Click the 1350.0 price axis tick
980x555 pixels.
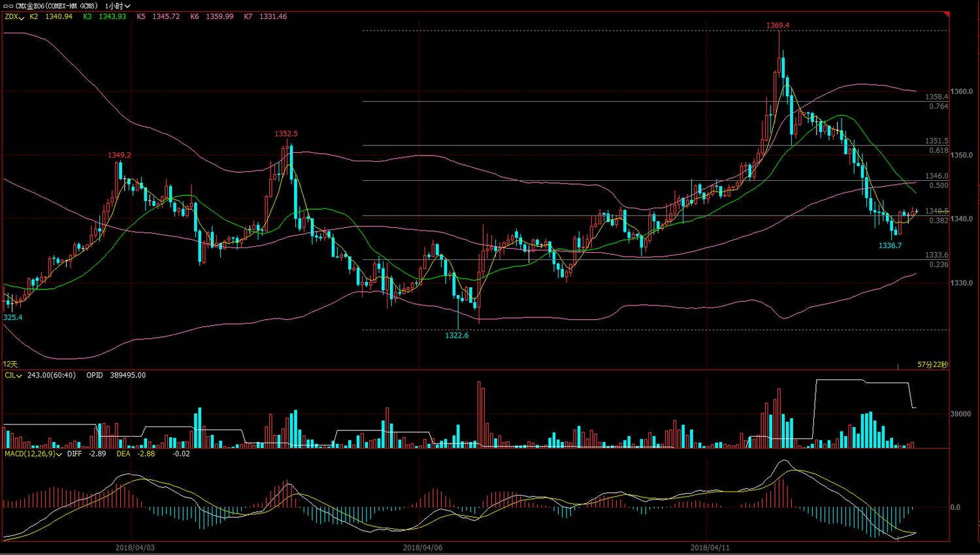coord(962,155)
